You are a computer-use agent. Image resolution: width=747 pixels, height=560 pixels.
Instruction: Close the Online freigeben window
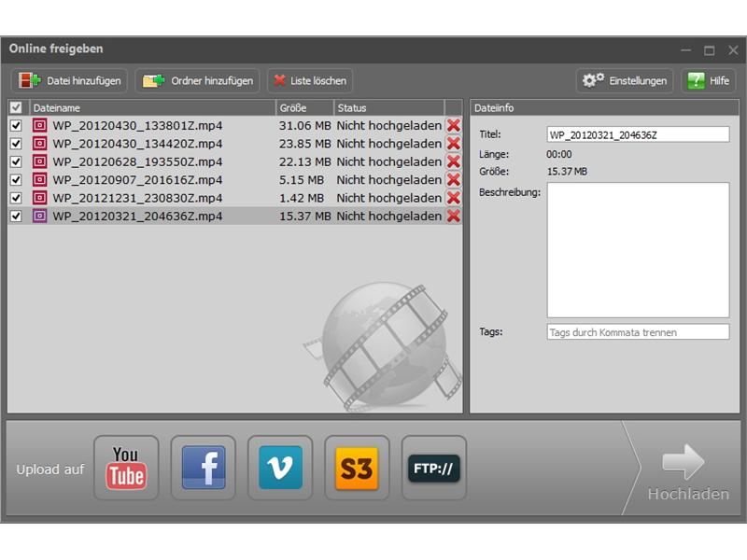[733, 50]
